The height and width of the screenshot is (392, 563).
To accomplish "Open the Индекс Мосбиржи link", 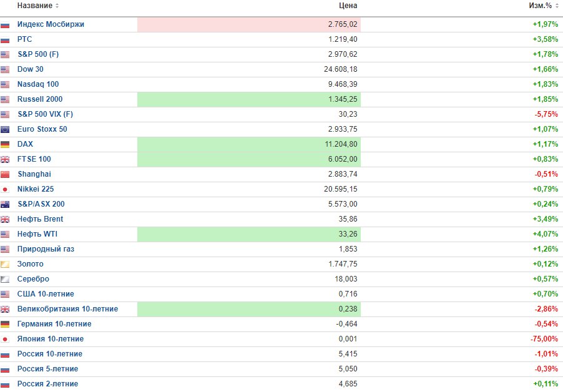I will [x=51, y=24].
